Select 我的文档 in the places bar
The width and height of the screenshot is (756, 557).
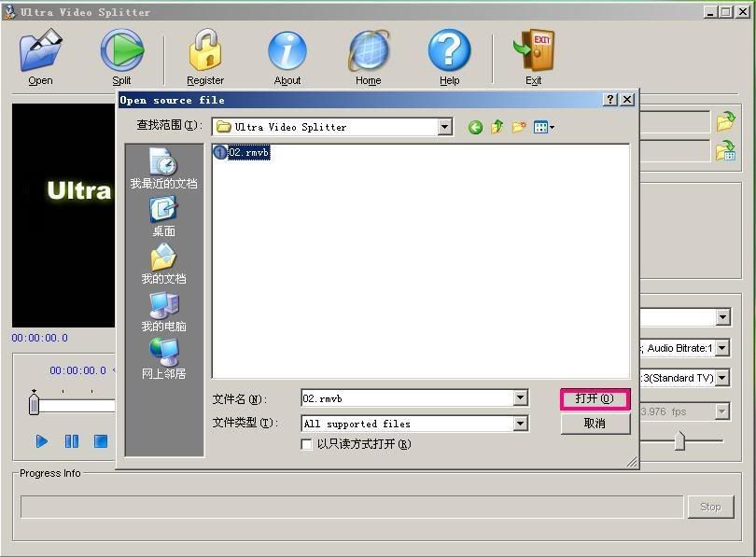point(163,263)
